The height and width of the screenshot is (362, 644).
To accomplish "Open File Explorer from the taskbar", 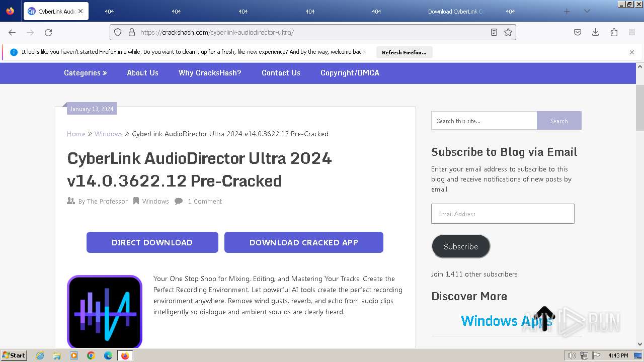I will [57, 355].
